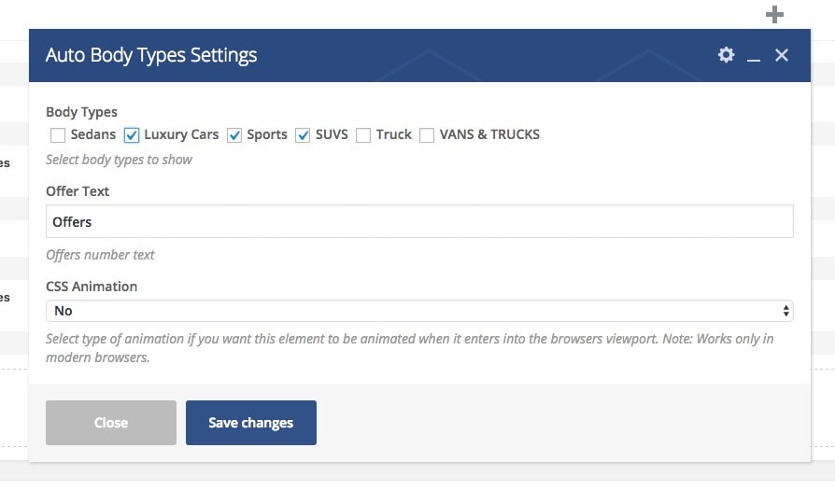Uncheck the Sports checkbox

tap(234, 135)
